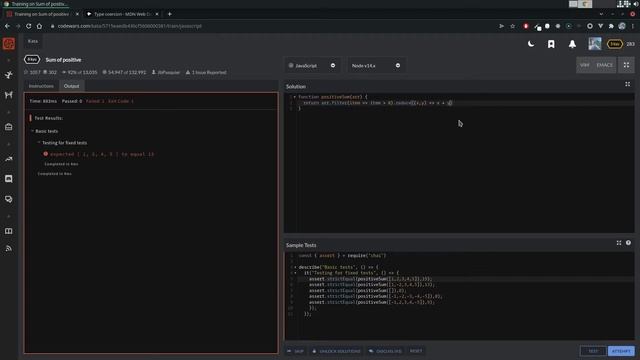
Task: Collapse the Testing for fixed tests group
Action: pos(62,143)
